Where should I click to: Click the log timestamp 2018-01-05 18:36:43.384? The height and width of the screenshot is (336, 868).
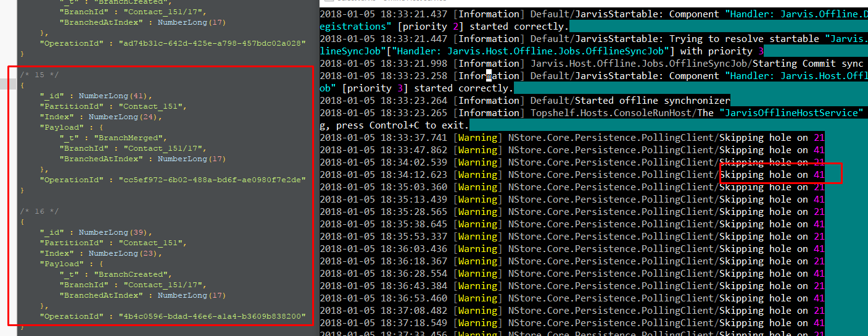[385, 285]
